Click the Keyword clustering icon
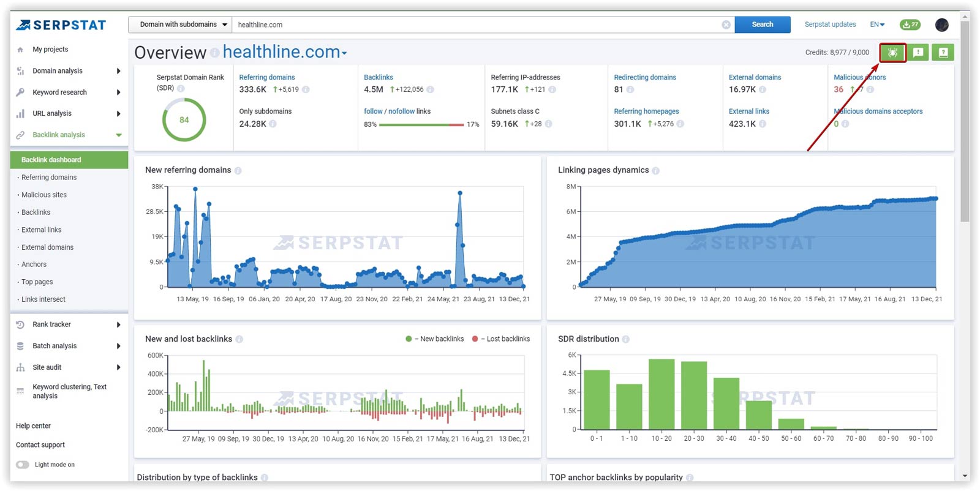Image resolution: width=980 pixels, height=491 pixels. 20,391
